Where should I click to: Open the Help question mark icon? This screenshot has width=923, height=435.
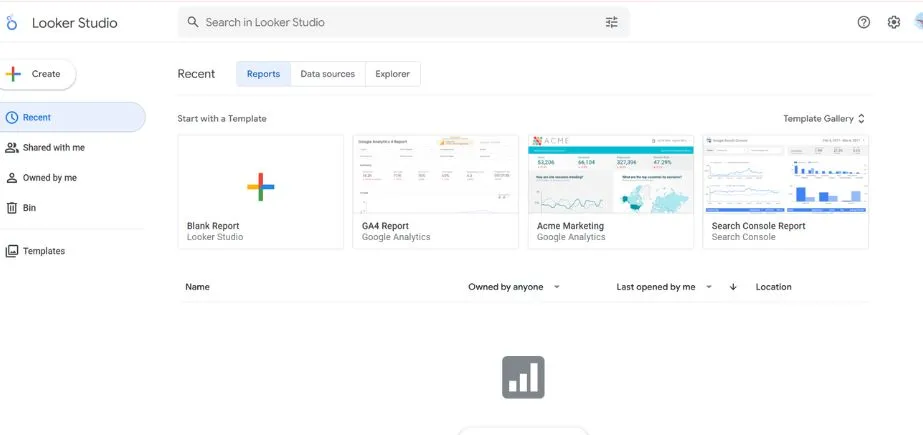tap(863, 22)
